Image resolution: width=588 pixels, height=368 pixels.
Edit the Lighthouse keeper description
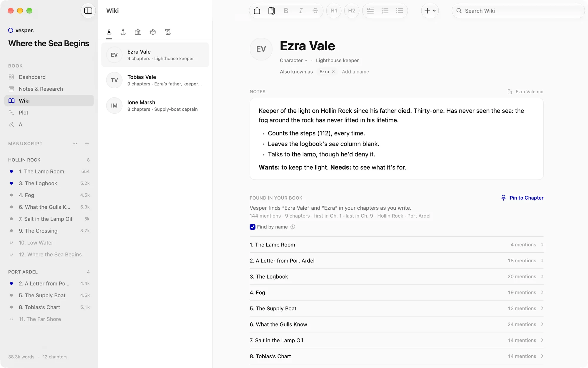click(337, 60)
